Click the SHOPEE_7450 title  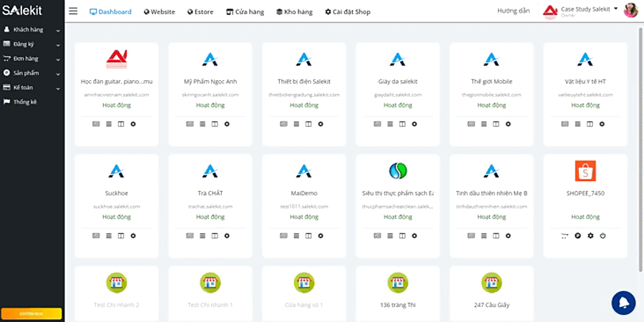coord(585,193)
